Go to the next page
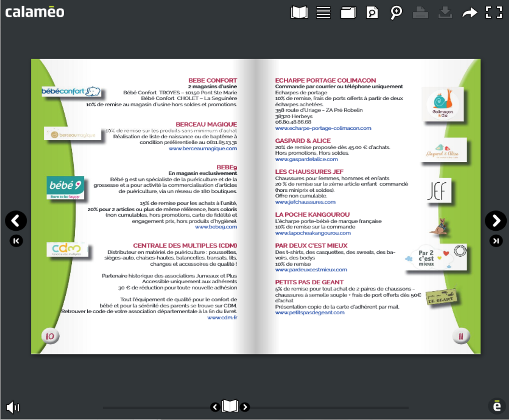The image size is (509, 420). (x=496, y=221)
